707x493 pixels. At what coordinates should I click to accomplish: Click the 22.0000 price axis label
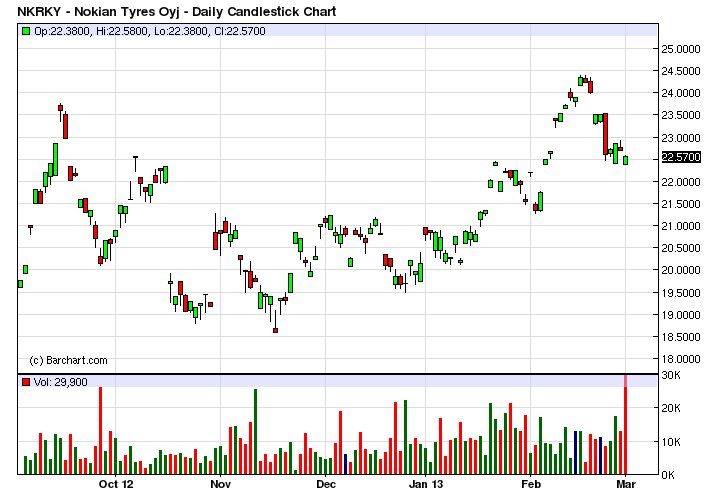(681, 182)
